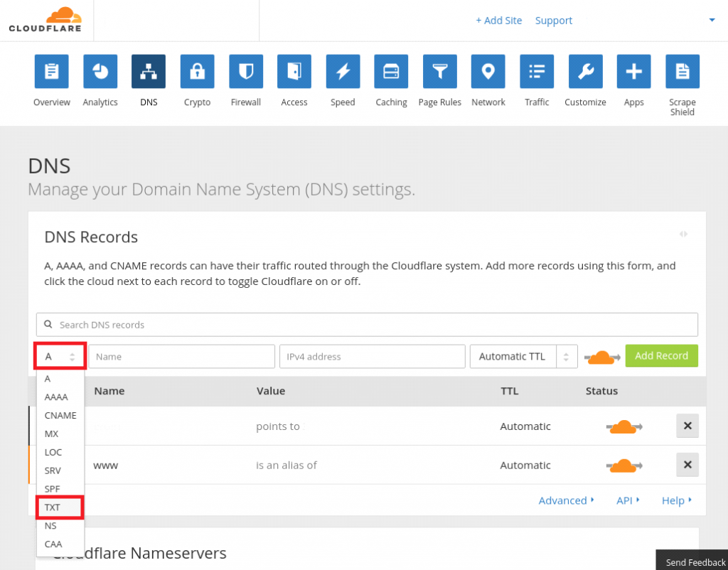Expand the Advanced options link
Screen dimensions: 728x570
(566, 500)
